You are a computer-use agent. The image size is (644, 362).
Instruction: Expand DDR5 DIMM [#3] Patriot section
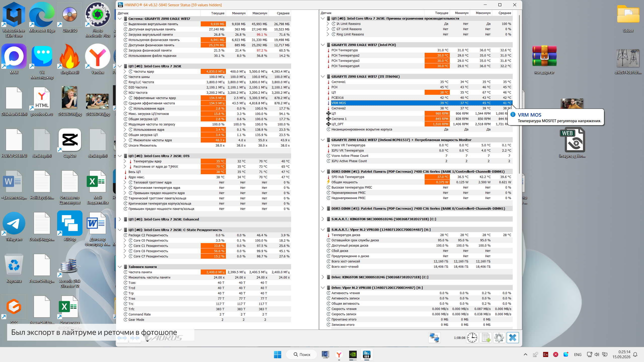323,208
